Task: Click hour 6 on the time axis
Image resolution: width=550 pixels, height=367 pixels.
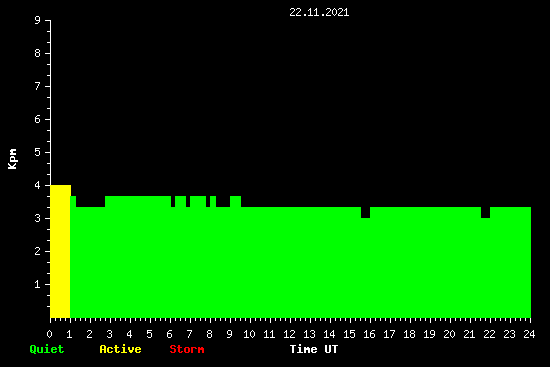Action: point(170,334)
